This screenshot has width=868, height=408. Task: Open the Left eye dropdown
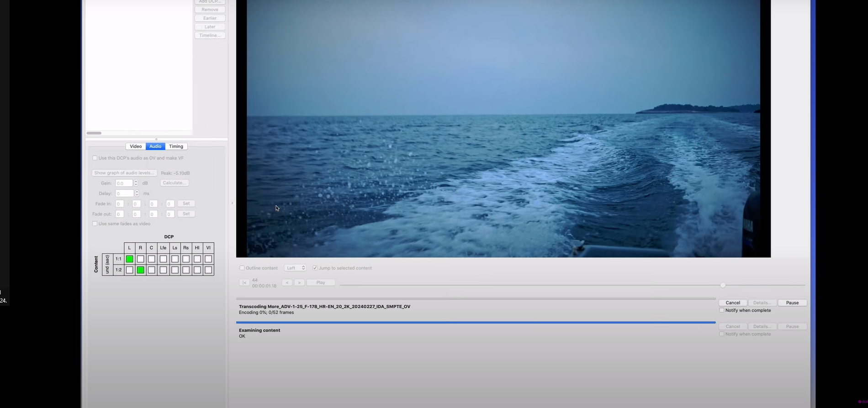click(295, 268)
